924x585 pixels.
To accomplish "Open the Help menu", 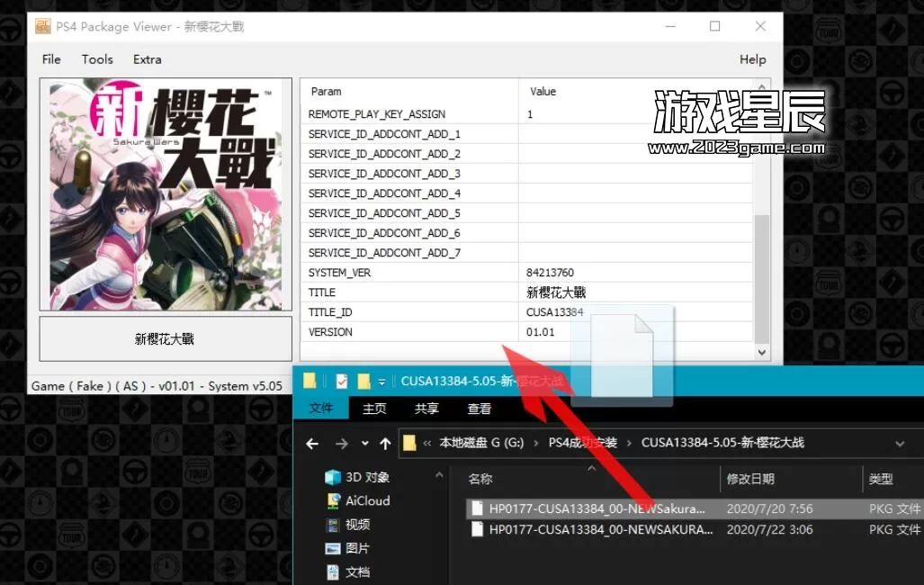I will (x=753, y=59).
